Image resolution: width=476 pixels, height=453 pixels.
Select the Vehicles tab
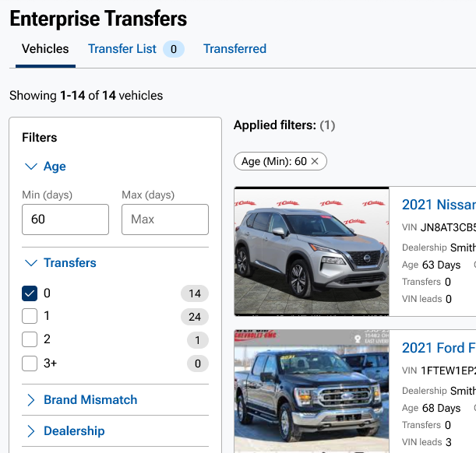coord(45,49)
